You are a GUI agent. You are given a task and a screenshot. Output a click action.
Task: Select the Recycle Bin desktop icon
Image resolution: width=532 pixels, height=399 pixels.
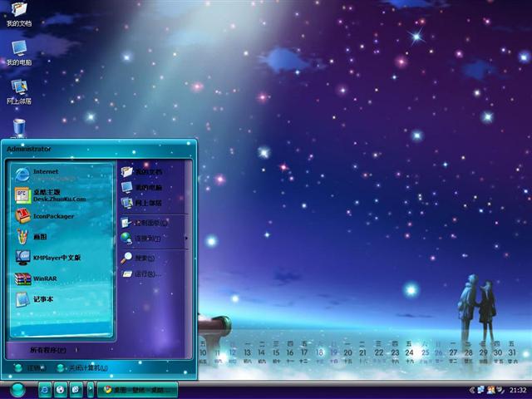[x=19, y=128]
